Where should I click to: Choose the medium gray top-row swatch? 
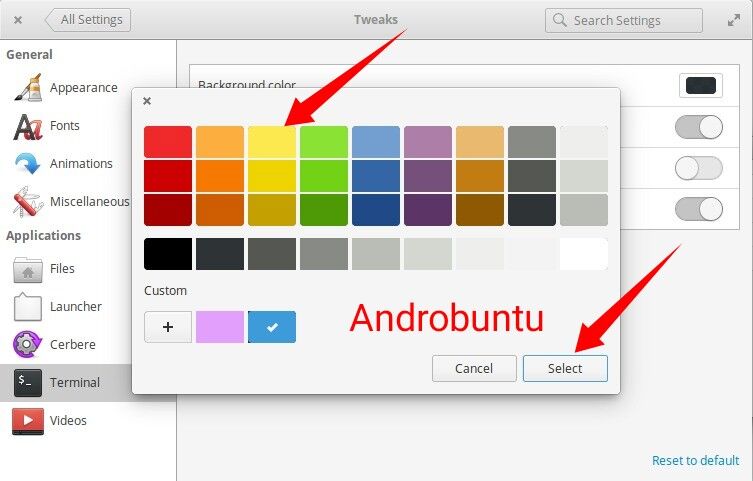[532, 142]
